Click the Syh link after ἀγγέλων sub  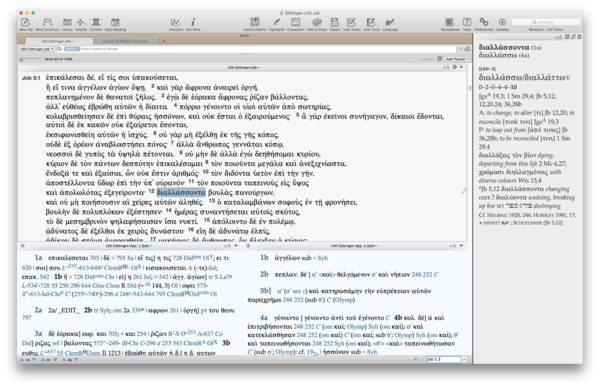[x=323, y=258]
